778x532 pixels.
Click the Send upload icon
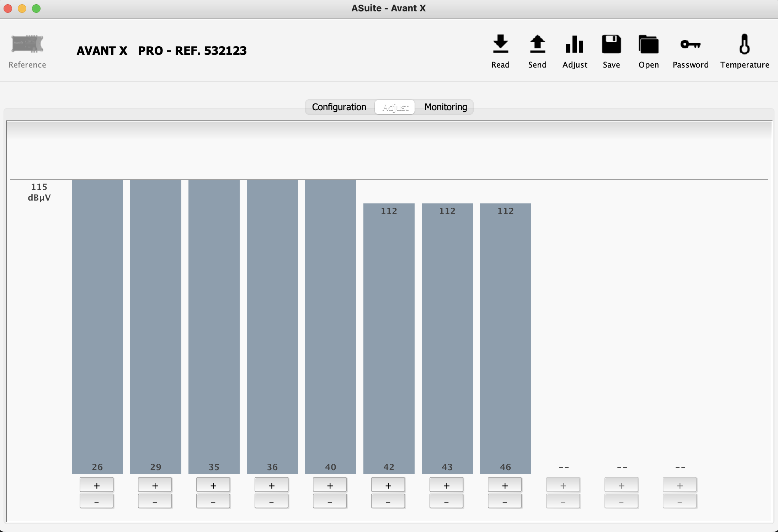[x=537, y=44]
